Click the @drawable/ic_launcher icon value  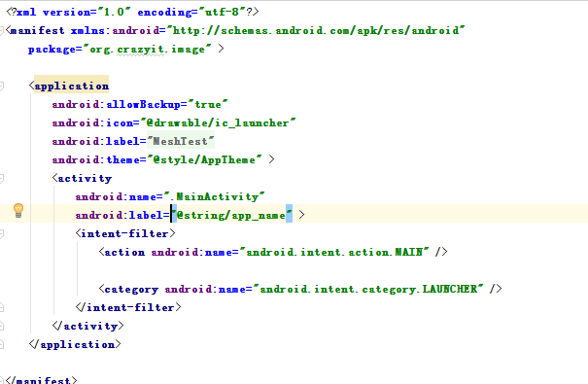tap(218, 123)
